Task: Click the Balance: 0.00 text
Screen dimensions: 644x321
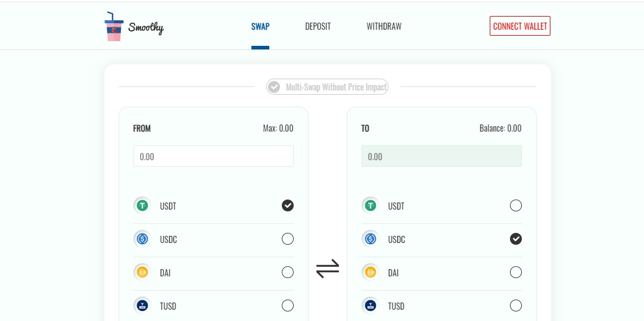Action: pos(500,129)
